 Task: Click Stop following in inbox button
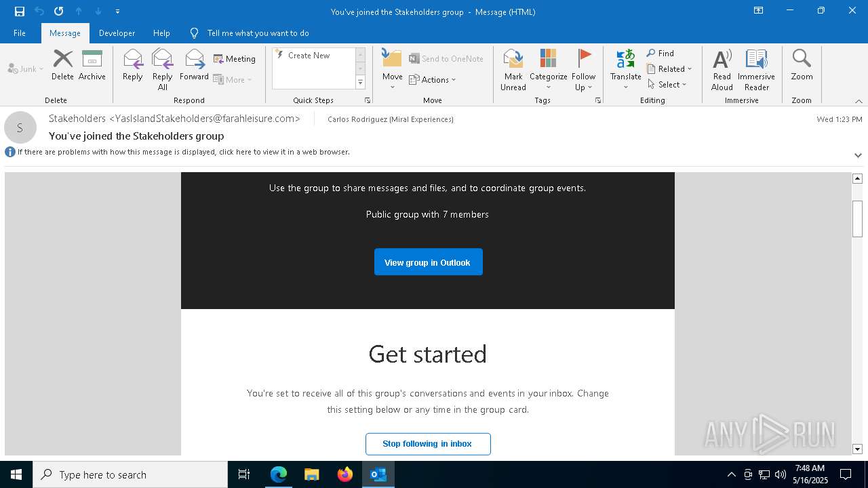(427, 444)
